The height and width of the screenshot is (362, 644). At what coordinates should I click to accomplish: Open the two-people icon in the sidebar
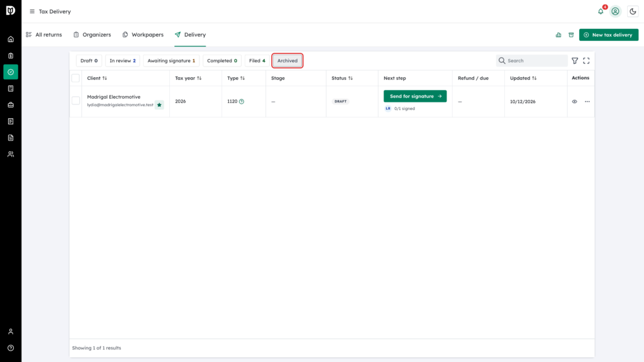tap(11, 155)
